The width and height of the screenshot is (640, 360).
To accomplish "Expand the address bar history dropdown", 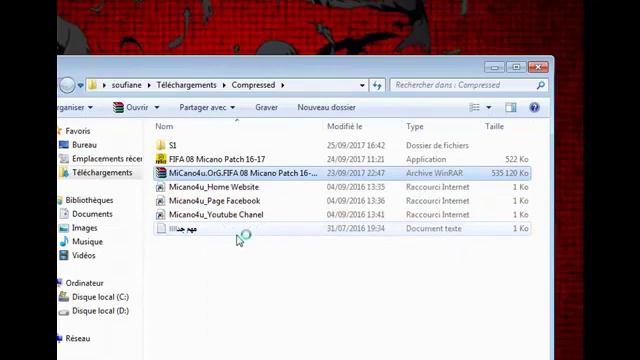I will [362, 85].
